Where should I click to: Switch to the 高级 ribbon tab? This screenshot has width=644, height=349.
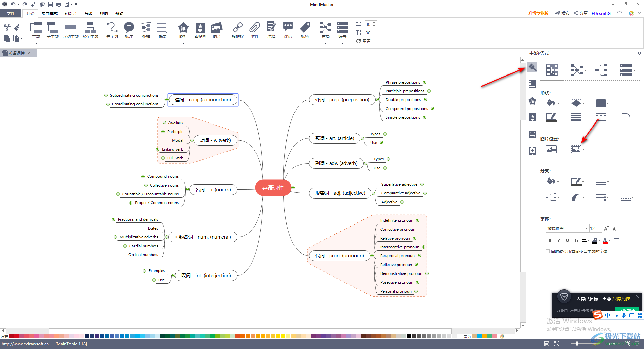tap(89, 13)
